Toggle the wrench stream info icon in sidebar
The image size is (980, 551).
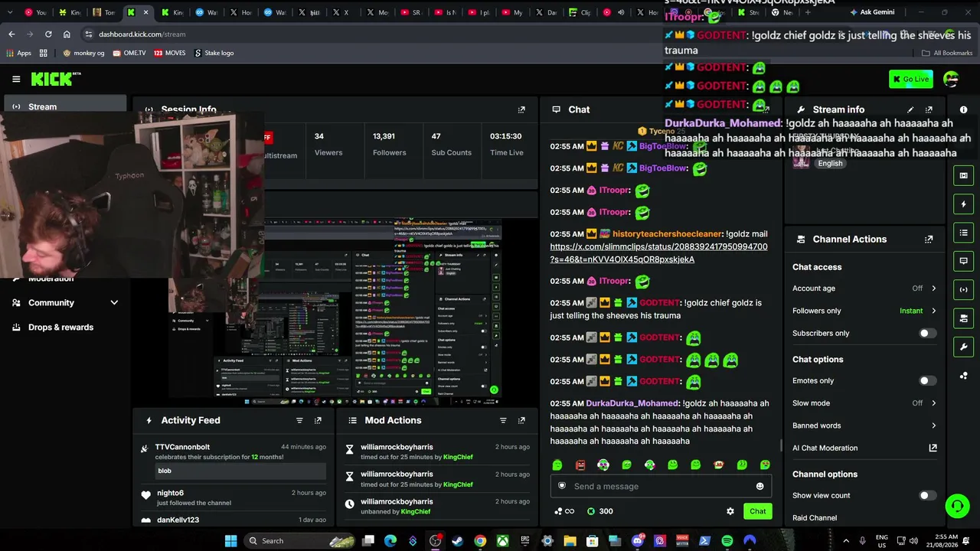[x=964, y=347]
